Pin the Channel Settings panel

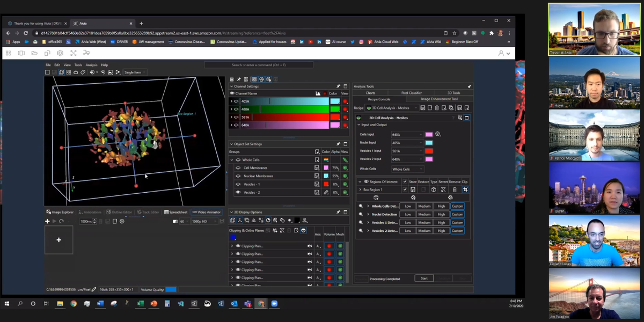[x=338, y=86]
